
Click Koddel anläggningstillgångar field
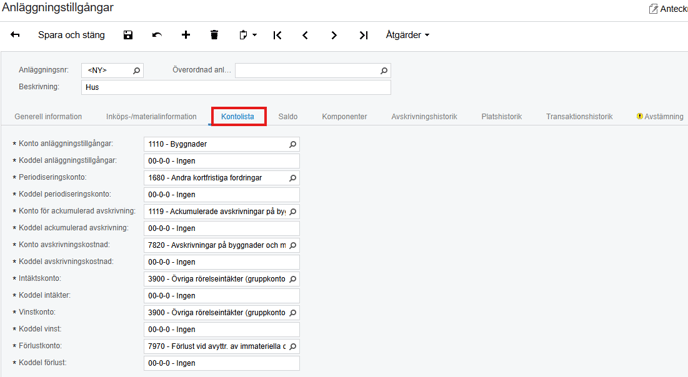point(222,161)
